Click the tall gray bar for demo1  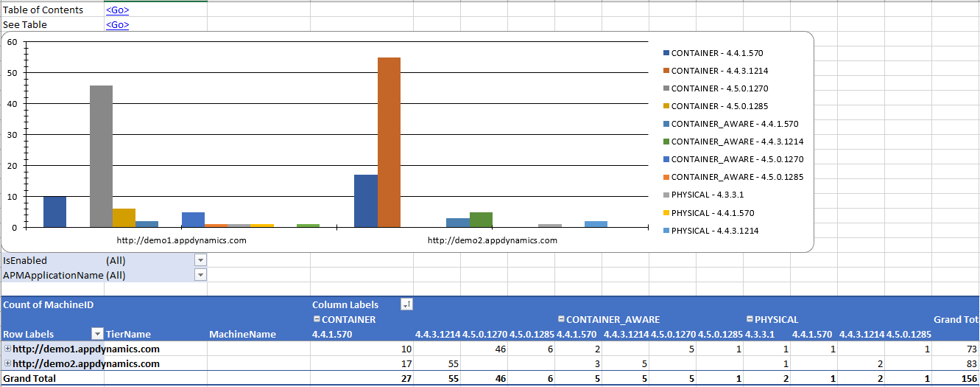tap(101, 155)
